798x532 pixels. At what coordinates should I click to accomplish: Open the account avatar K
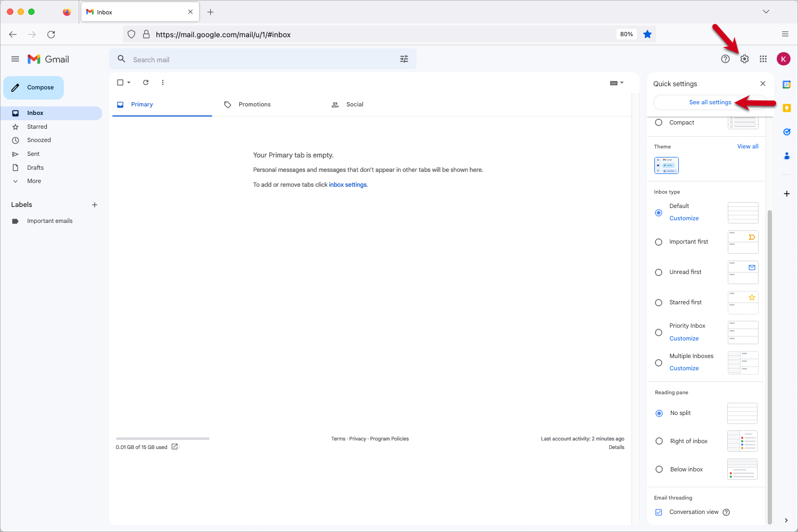(783, 59)
